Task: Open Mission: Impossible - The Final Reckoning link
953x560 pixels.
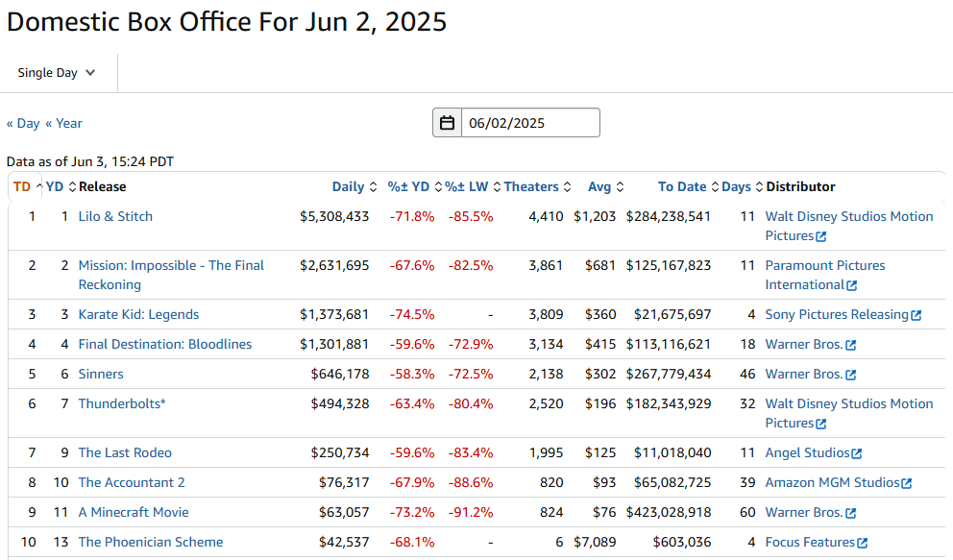Action: pos(171,275)
